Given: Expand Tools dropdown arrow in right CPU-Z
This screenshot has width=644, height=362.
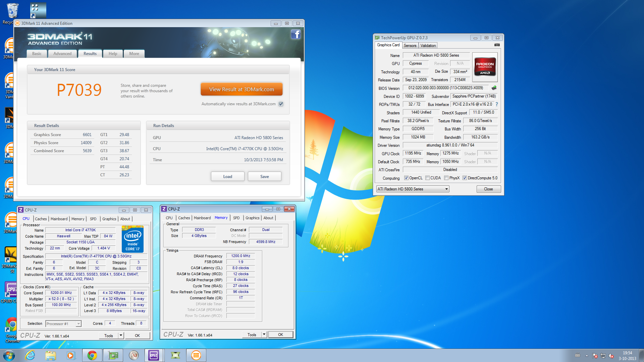Looking at the screenshot, I should coord(264,335).
